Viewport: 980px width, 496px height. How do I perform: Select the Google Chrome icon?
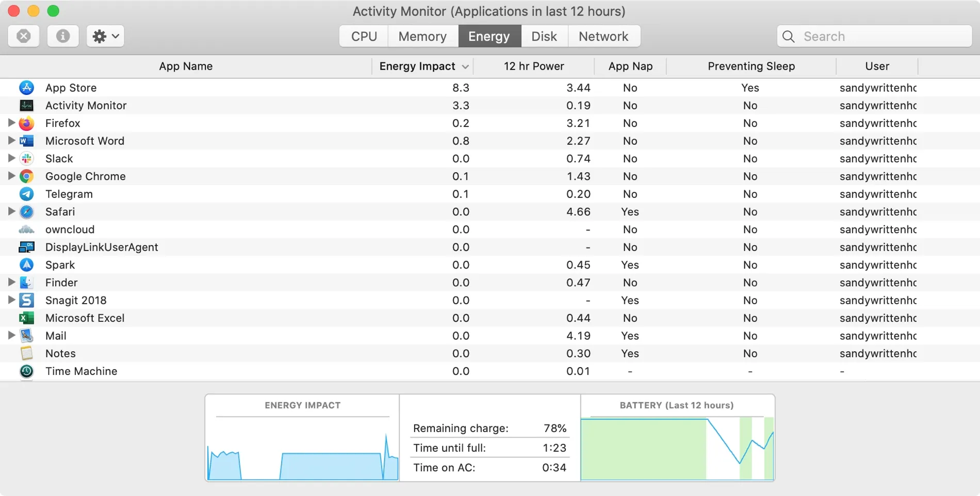26,176
